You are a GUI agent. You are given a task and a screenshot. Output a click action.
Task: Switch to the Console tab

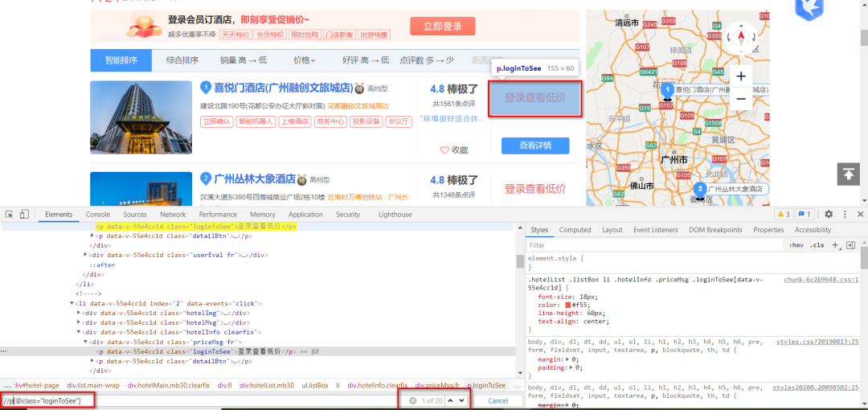point(97,215)
